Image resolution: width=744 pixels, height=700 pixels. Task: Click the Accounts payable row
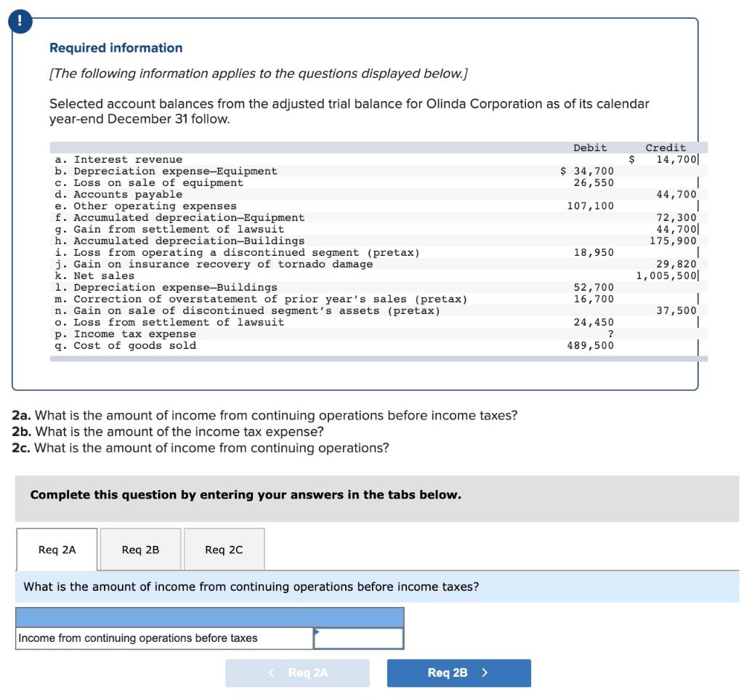point(218,194)
